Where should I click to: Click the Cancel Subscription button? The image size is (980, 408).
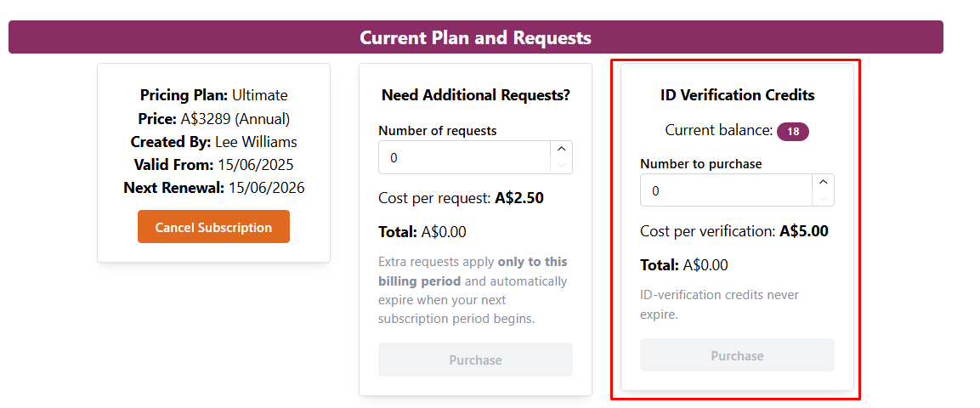[213, 227]
